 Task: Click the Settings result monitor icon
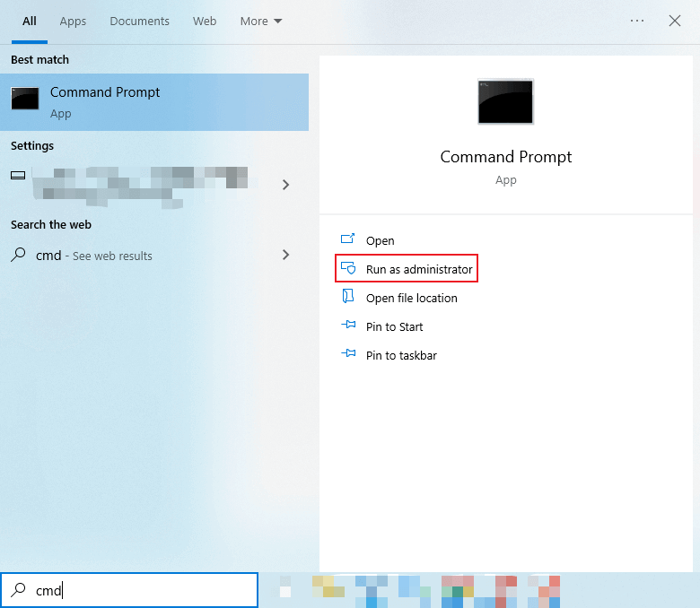(18, 175)
